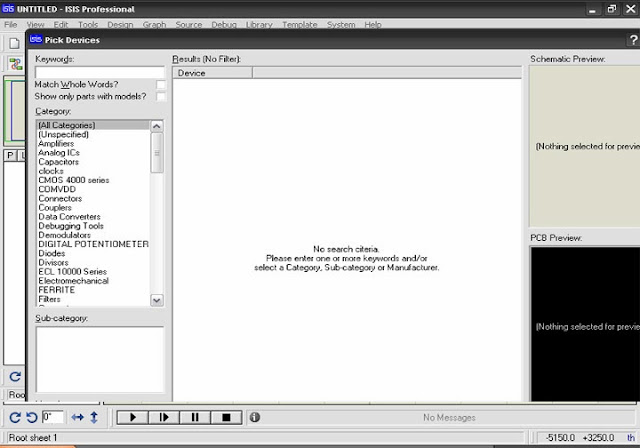
Task: Rotate anticlockwise icon in bottom toolbar
Action: coord(32,417)
